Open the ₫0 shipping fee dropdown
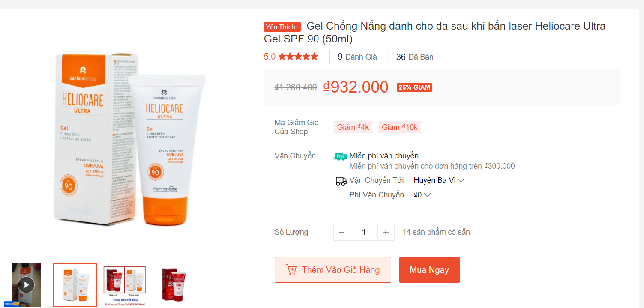This screenshot has height=308, width=644. tap(421, 194)
